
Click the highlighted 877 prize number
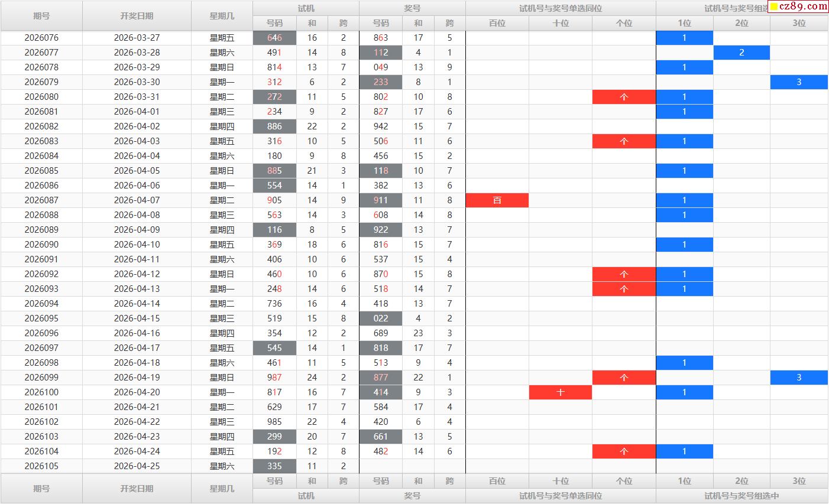pyautogui.click(x=381, y=378)
